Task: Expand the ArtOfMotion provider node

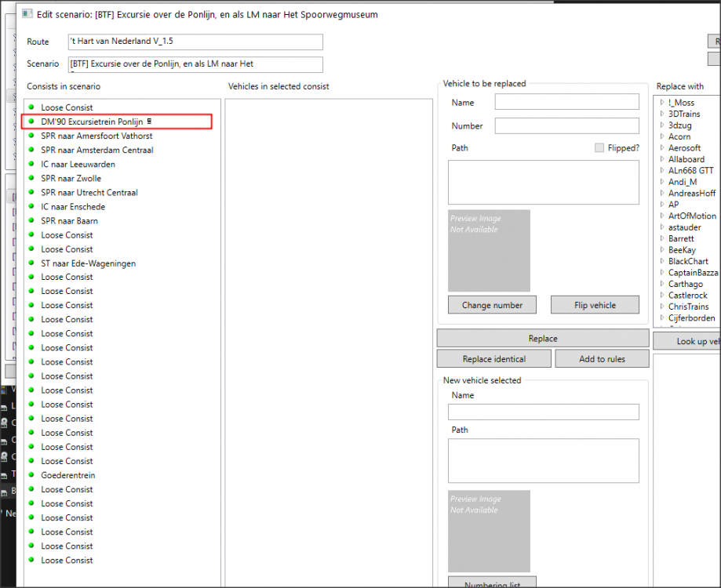Action: [662, 216]
